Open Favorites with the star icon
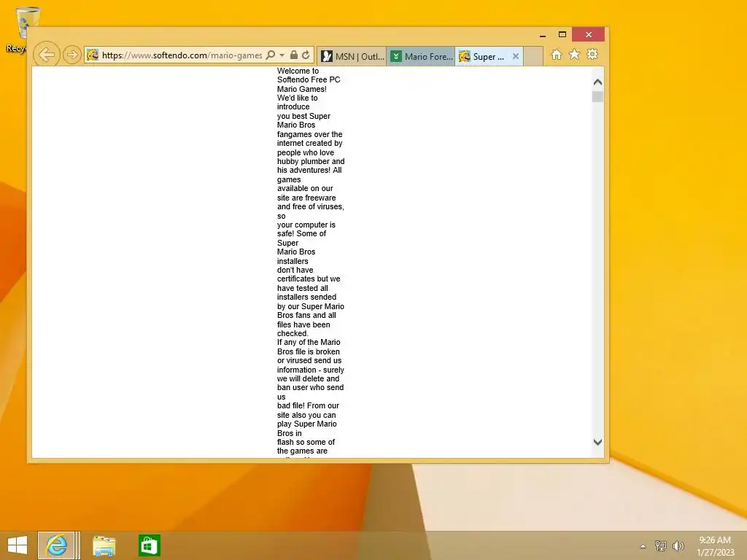 575,54
